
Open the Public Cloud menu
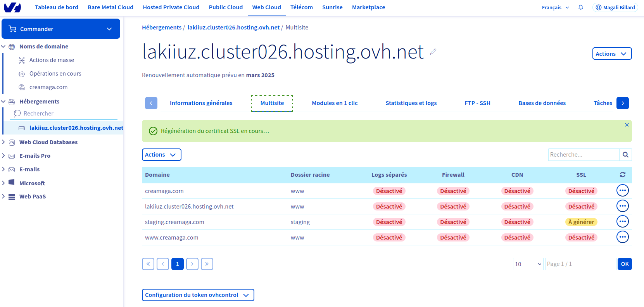point(226,7)
